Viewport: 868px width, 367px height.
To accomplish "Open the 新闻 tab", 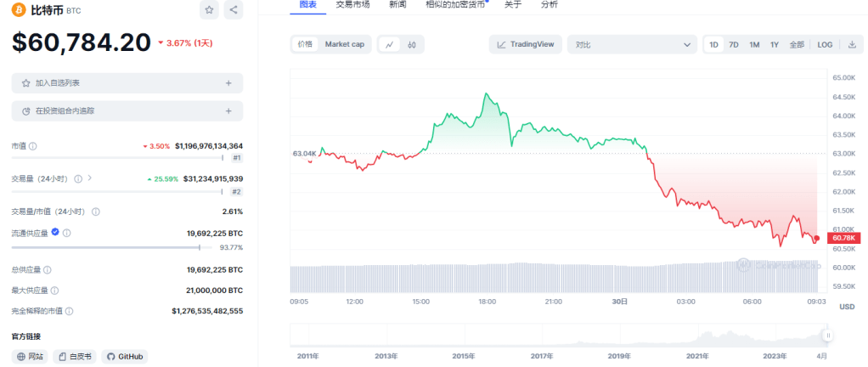I will (x=397, y=4).
